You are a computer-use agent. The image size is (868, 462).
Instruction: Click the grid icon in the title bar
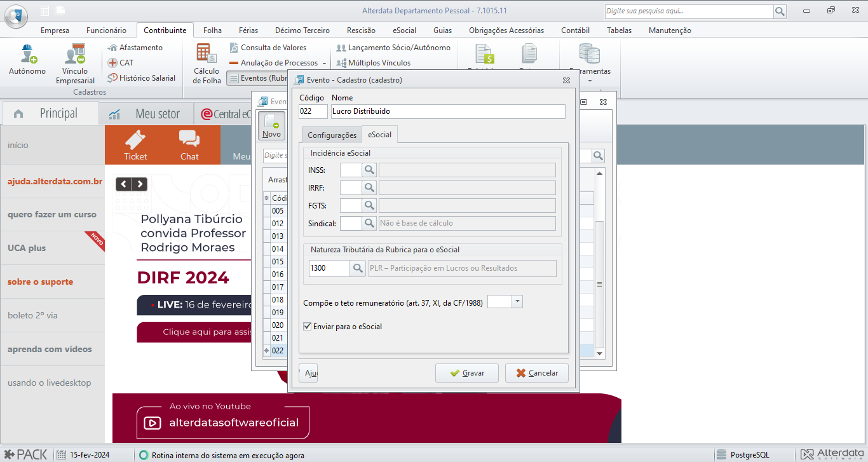coord(44,11)
